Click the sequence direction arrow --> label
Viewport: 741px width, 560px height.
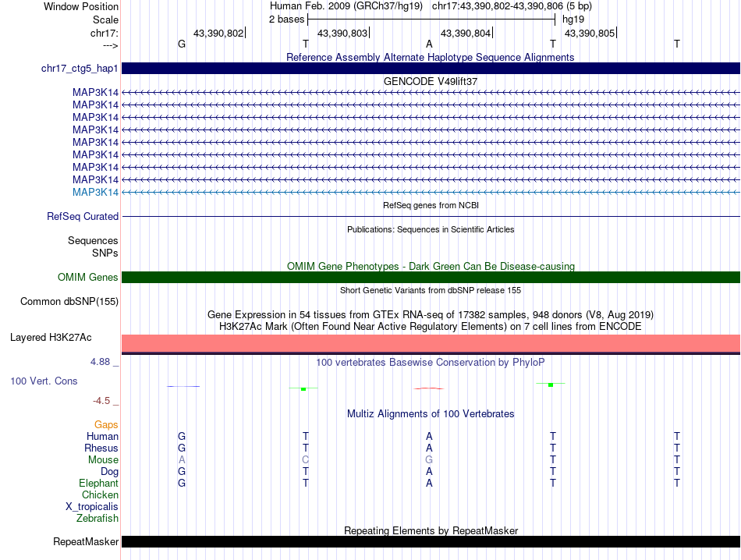click(111, 45)
